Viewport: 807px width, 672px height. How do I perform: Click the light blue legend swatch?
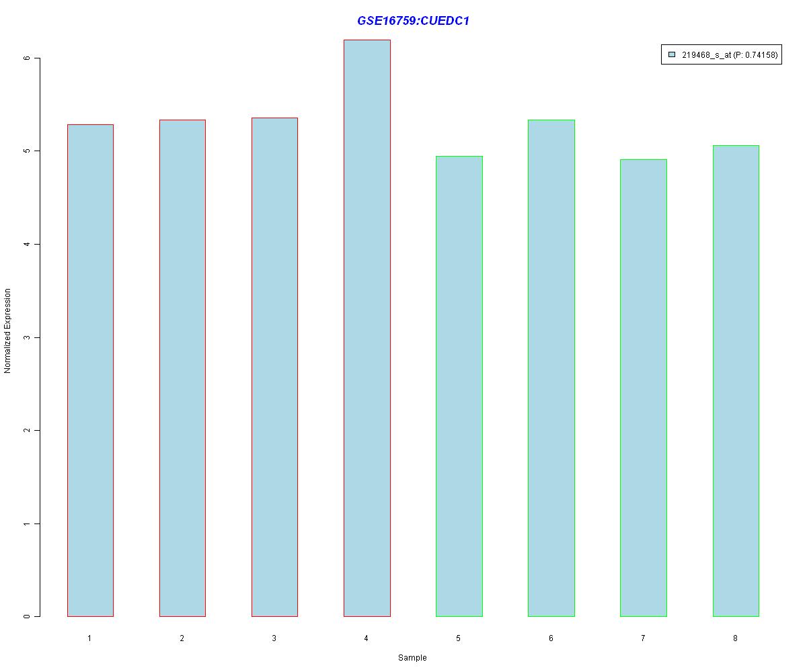click(671, 55)
